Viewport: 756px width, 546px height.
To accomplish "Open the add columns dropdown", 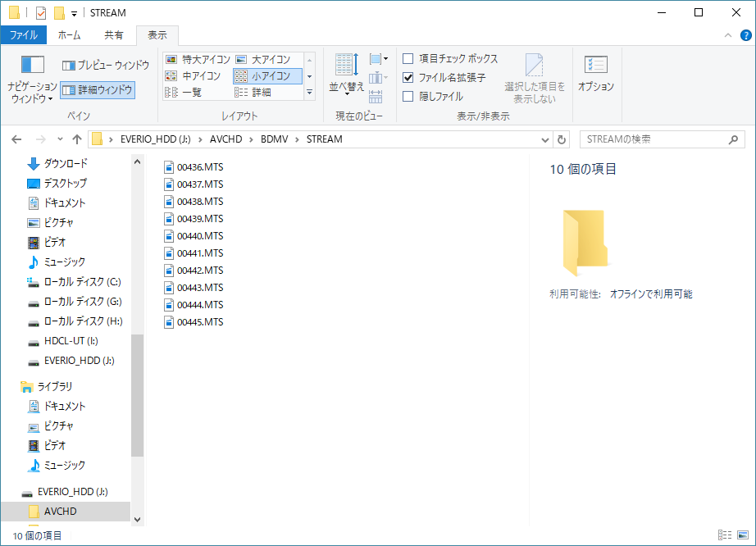I will pos(379,78).
